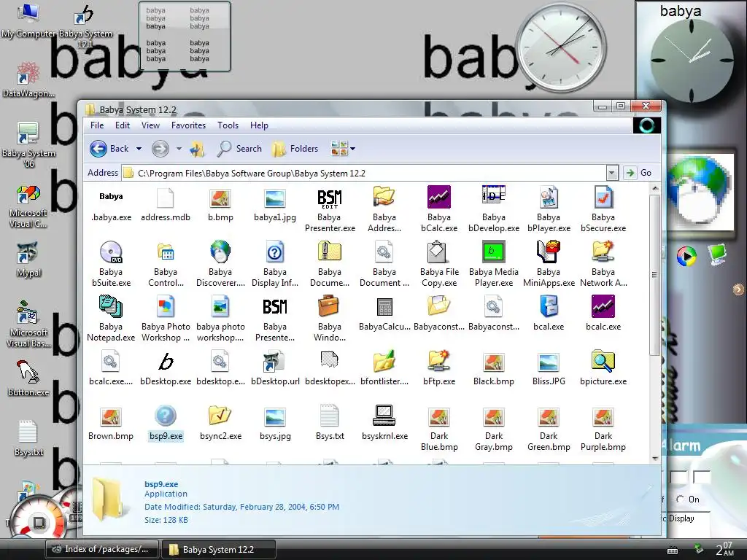Switch to Index of /packages taskbar button
The height and width of the screenshot is (560, 747).
click(104, 549)
